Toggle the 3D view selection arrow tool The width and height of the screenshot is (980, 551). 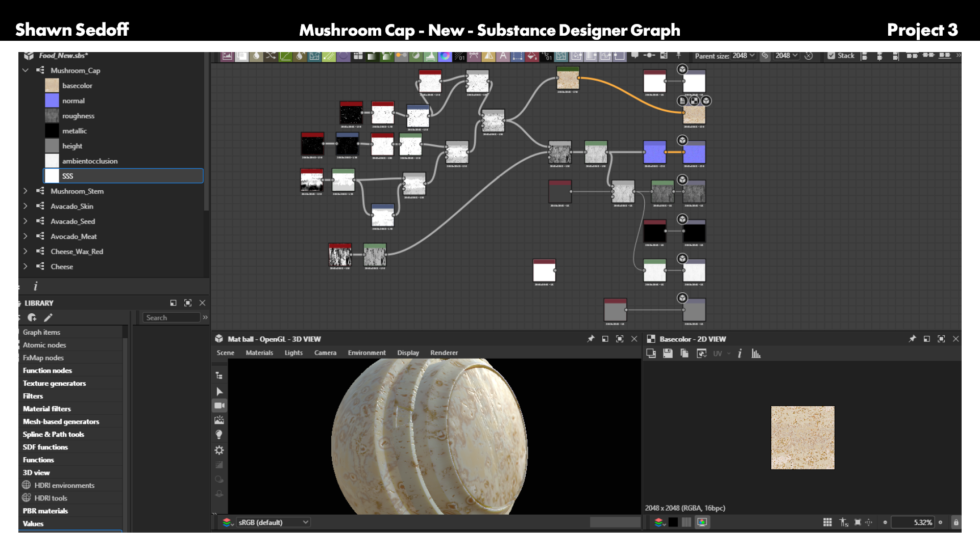pos(219,391)
